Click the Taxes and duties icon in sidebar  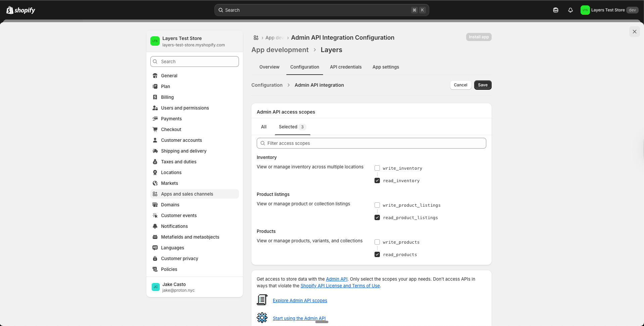coord(155,162)
